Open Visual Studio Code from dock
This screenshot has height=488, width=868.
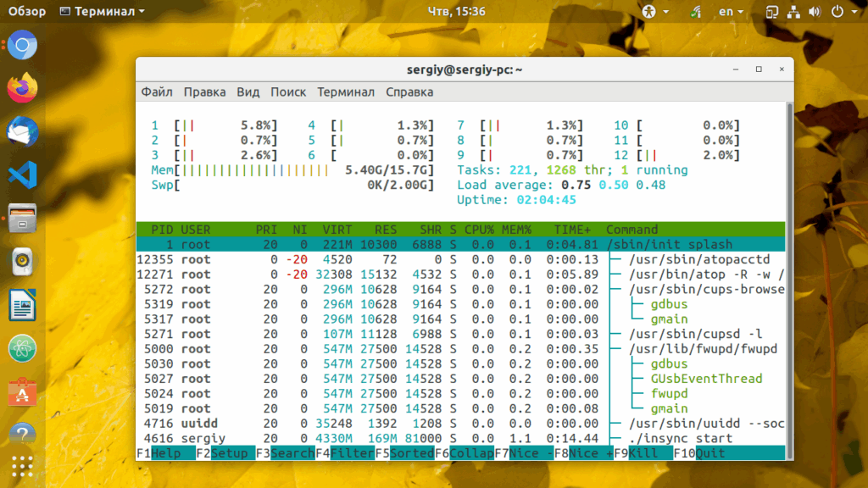pyautogui.click(x=22, y=175)
